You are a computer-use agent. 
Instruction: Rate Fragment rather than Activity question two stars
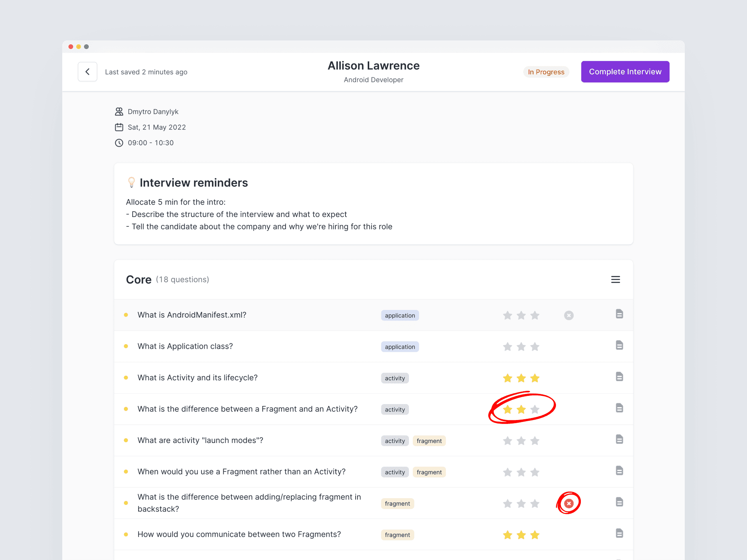tap(521, 472)
